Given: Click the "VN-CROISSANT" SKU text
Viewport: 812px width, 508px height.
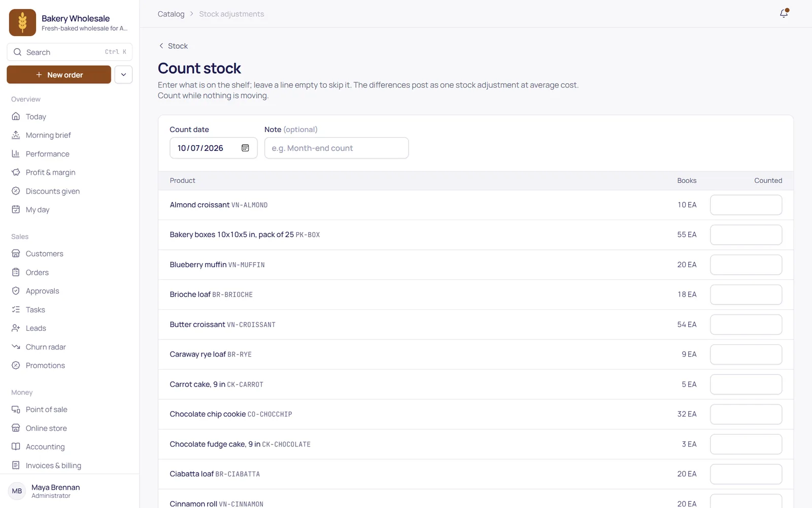Looking at the screenshot, I should click(251, 325).
